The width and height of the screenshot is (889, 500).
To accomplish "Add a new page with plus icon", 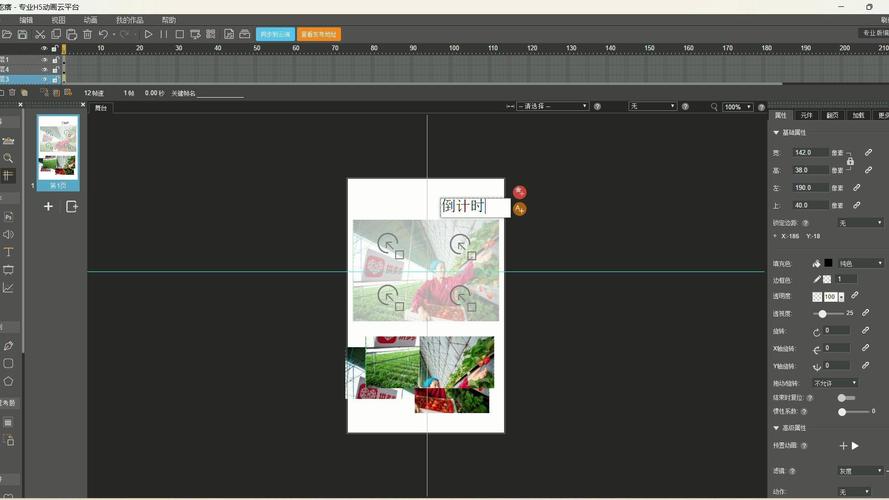I will [48, 206].
